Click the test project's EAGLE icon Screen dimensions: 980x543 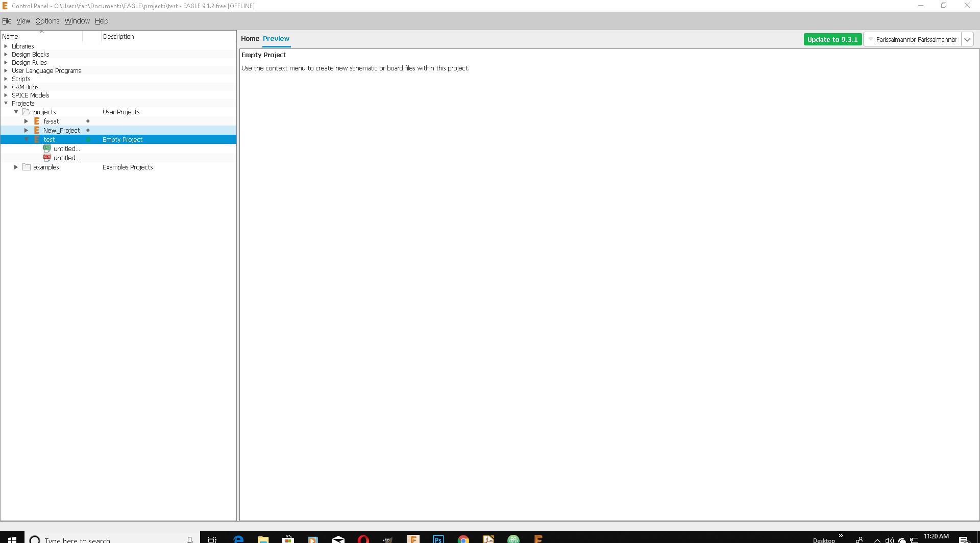point(37,140)
